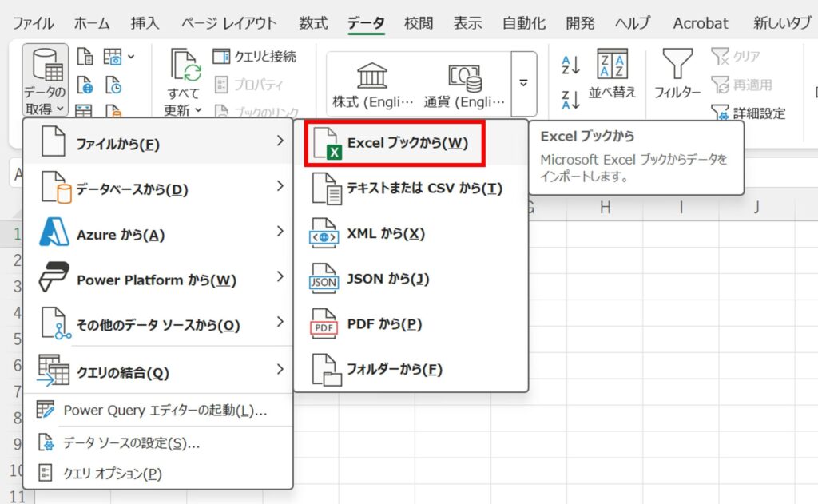
Task: Expand From Azure (Azure から) submenu
Action: 158,232
